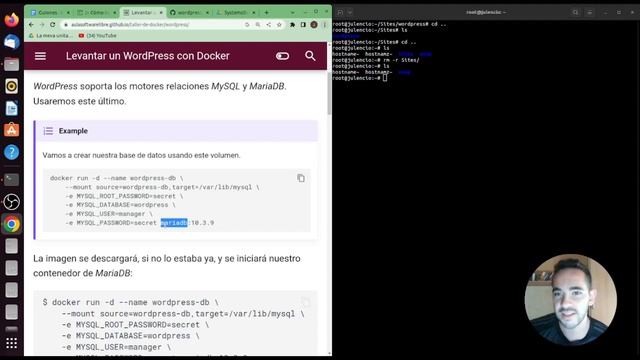Toggle the dark mode switch in page header
The width and height of the screenshot is (640, 360).
(282, 56)
